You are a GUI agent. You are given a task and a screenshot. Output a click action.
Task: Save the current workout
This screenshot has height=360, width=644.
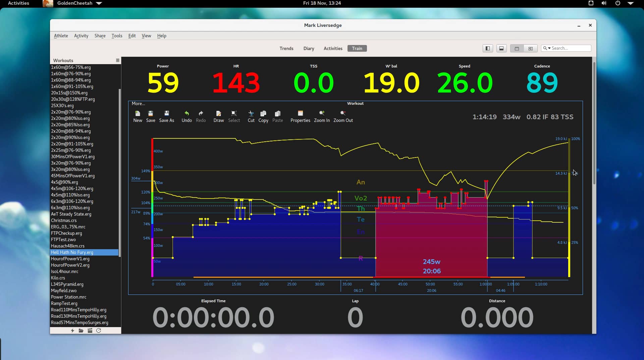click(x=151, y=116)
